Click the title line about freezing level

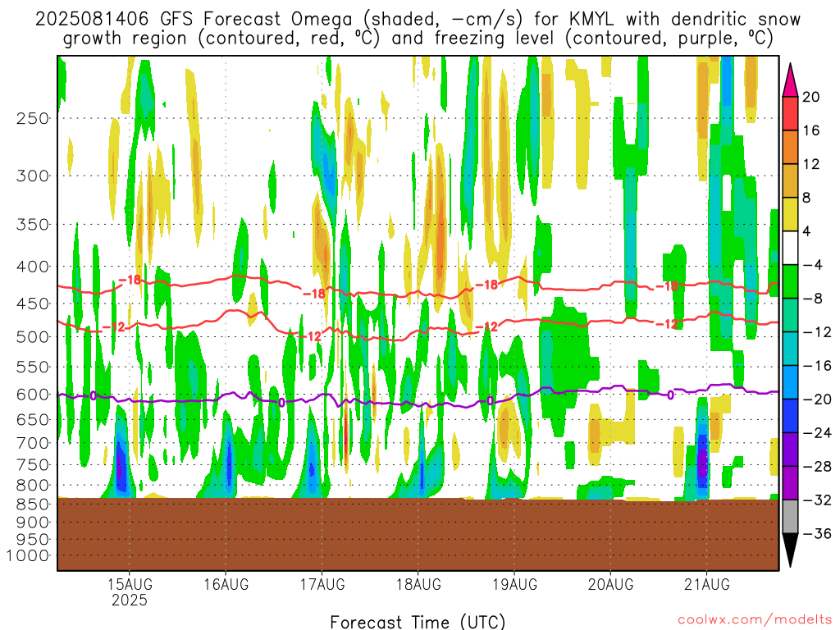(x=418, y=39)
